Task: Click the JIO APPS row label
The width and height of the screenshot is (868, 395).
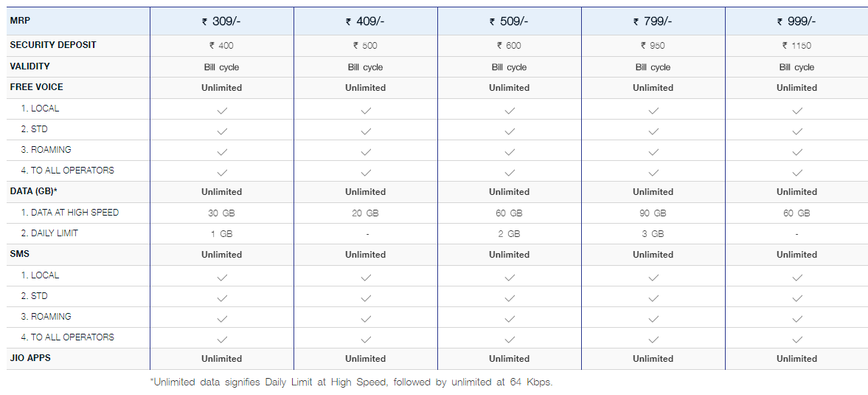Action: click(30, 358)
